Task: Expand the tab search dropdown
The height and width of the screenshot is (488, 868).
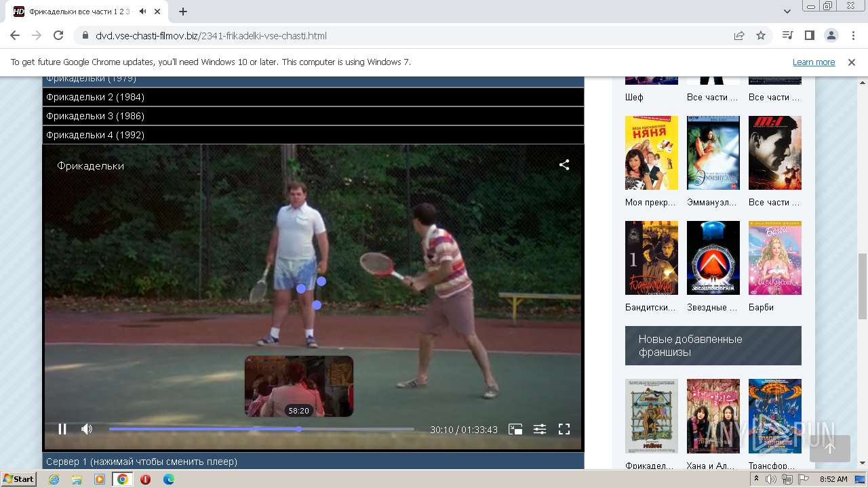Action: click(x=787, y=12)
